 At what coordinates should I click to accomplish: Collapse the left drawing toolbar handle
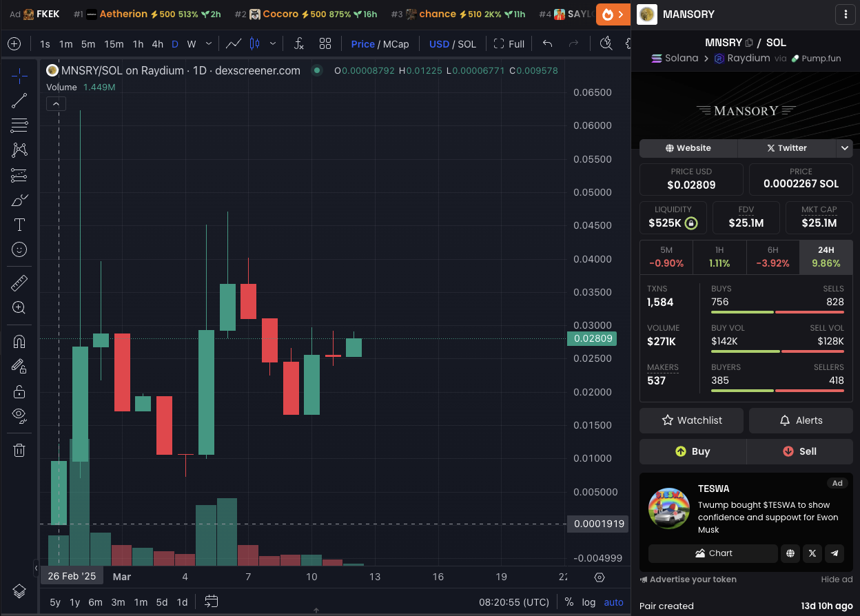[x=36, y=568]
